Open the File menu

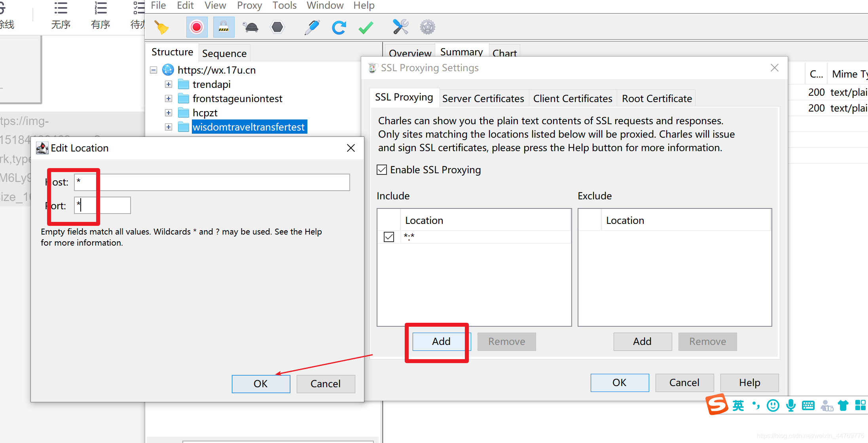pyautogui.click(x=158, y=6)
